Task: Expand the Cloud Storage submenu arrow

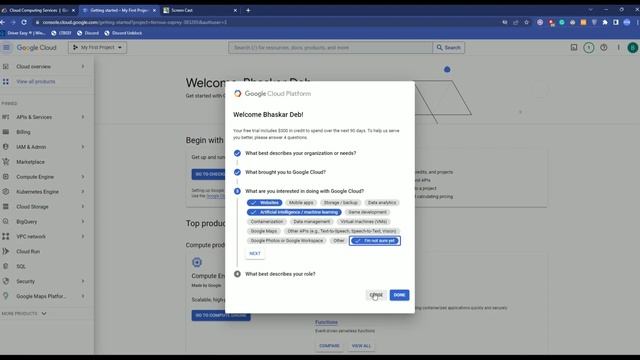Action: point(83,207)
